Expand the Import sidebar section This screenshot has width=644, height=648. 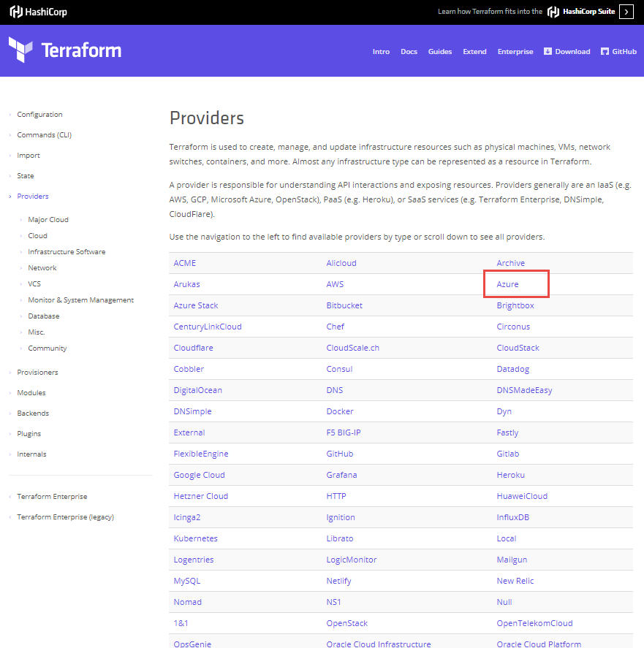click(29, 156)
